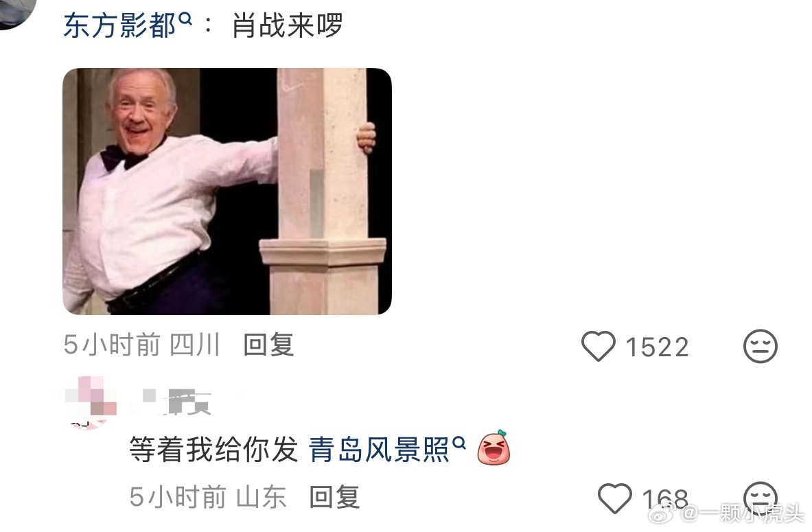Viewport: 812px width, 532px height.
Task: Tap the laughing red emoji sticker
Action: [494, 448]
